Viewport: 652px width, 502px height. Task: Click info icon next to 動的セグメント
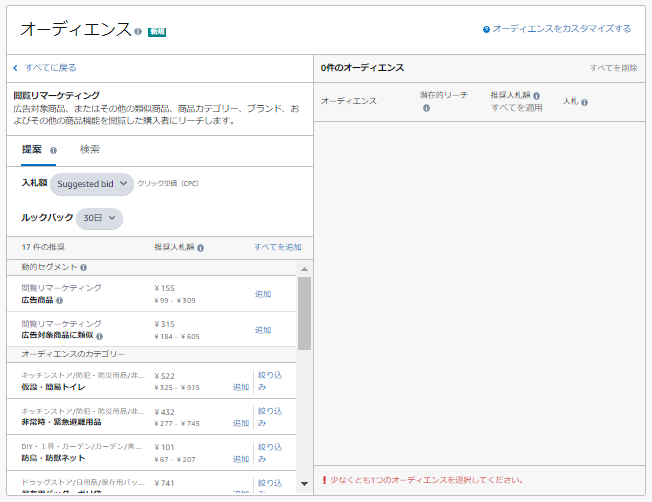click(x=84, y=267)
